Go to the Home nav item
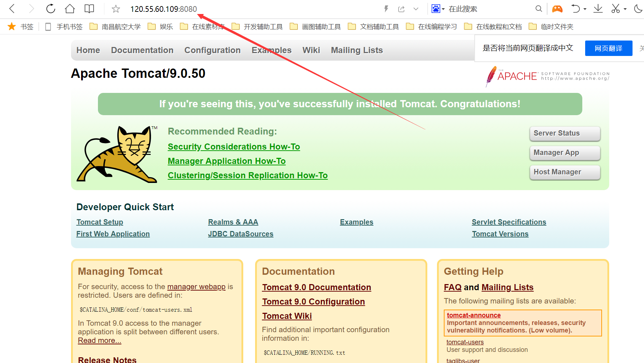The height and width of the screenshot is (363, 644). point(88,50)
